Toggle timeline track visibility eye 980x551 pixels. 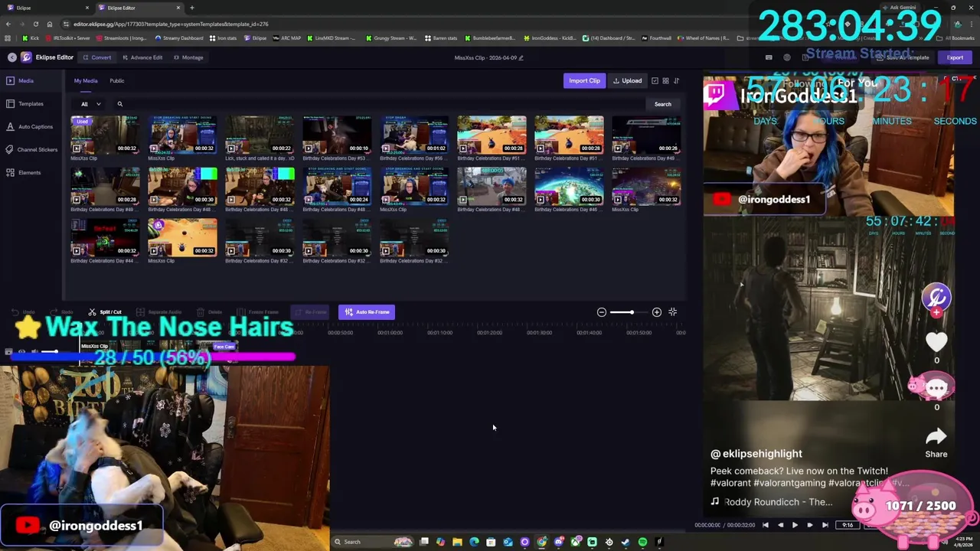tap(21, 352)
